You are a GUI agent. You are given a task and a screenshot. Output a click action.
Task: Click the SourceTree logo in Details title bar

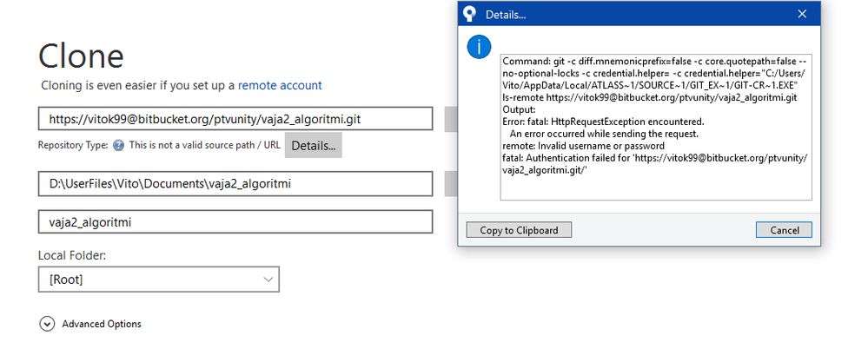pos(470,15)
